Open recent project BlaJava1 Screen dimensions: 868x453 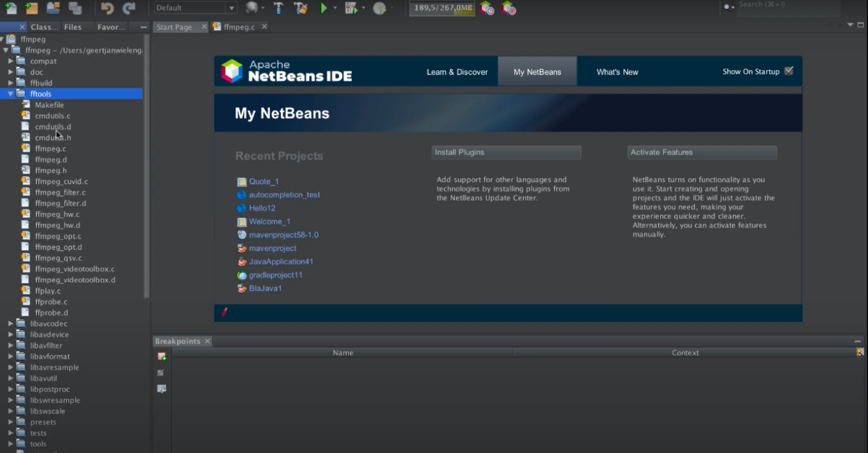[x=265, y=289]
